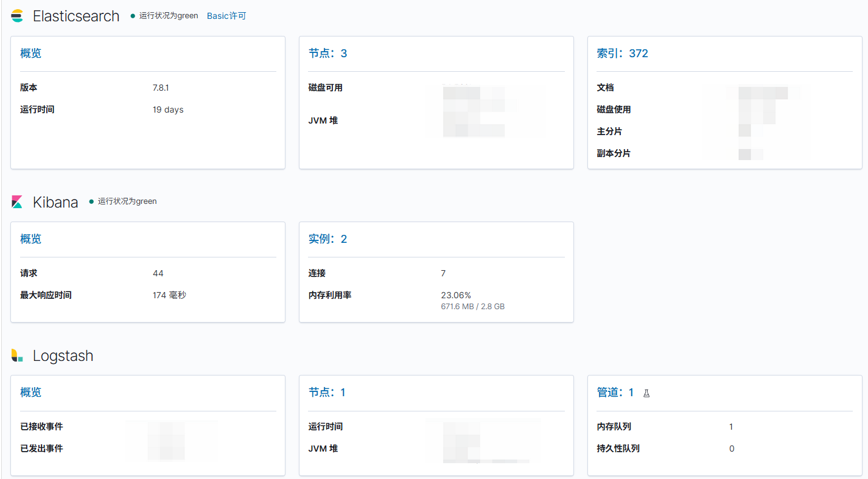
Task: Click the 磁盘可用 label
Action: point(326,88)
